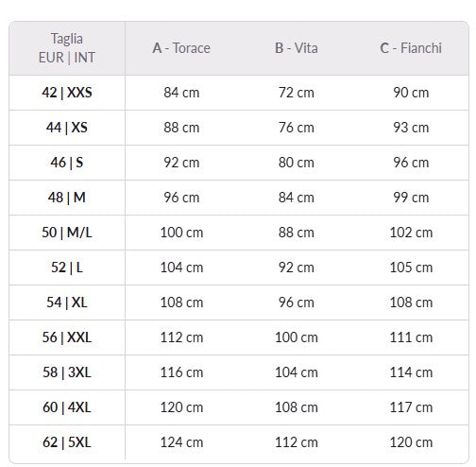Click the 62 | 5XL size label

67,442
